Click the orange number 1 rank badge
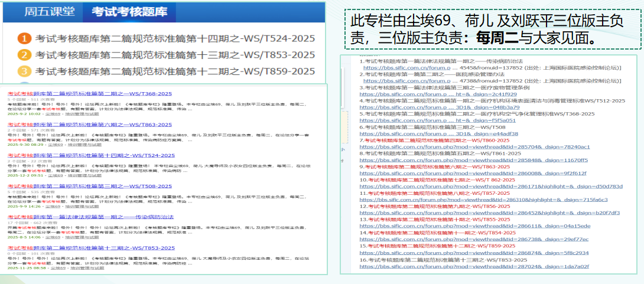Viewport: 644px width, 284px height. (24, 38)
